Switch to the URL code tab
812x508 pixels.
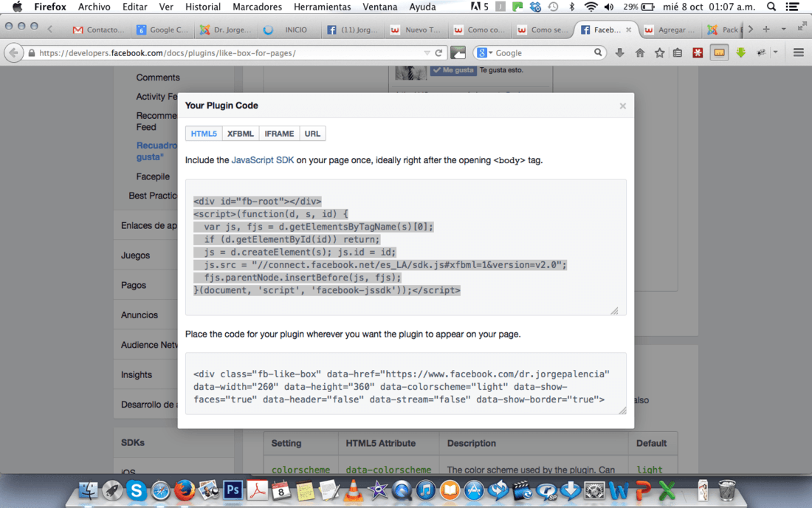pos(312,134)
